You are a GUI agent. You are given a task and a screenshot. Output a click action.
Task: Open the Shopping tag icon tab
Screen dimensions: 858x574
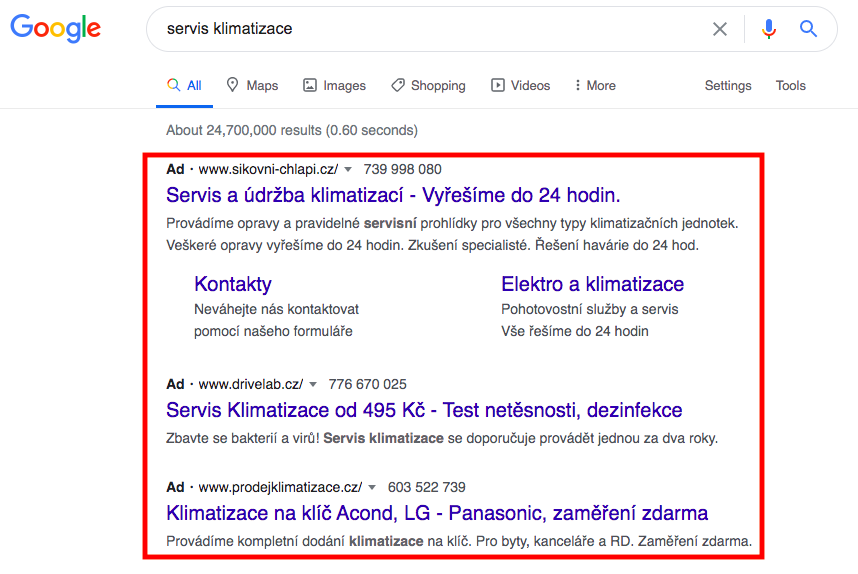[x=428, y=85]
